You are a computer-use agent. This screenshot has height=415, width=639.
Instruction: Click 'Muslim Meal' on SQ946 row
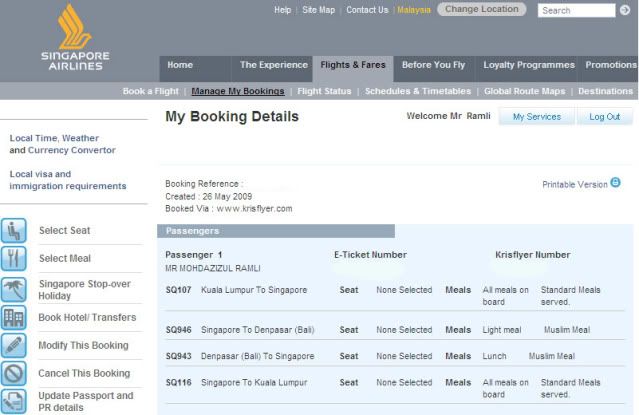coord(567,330)
